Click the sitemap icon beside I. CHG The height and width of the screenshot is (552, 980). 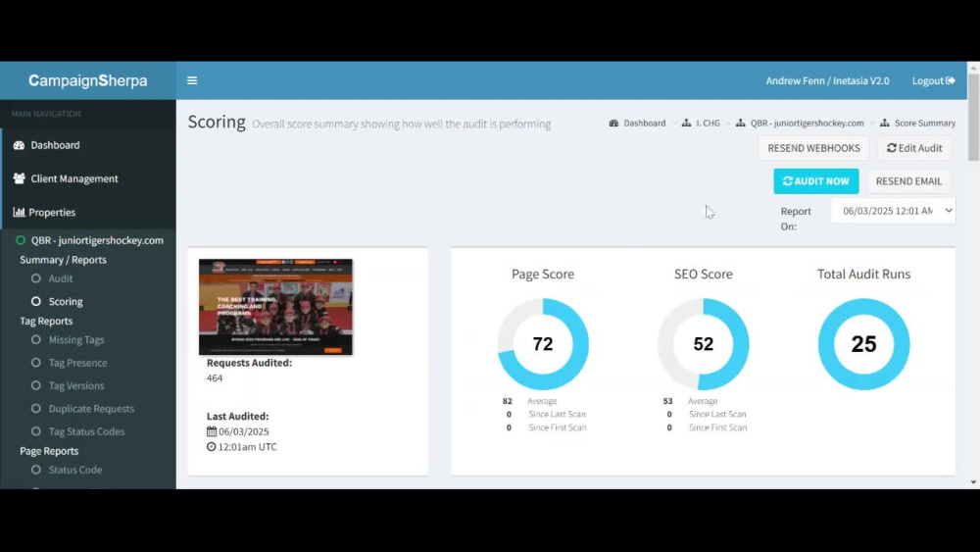(686, 124)
